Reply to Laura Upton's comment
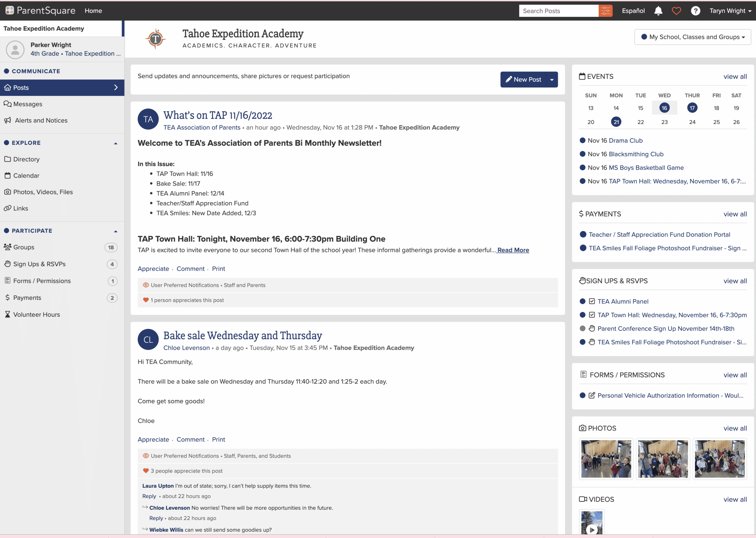 click(149, 496)
